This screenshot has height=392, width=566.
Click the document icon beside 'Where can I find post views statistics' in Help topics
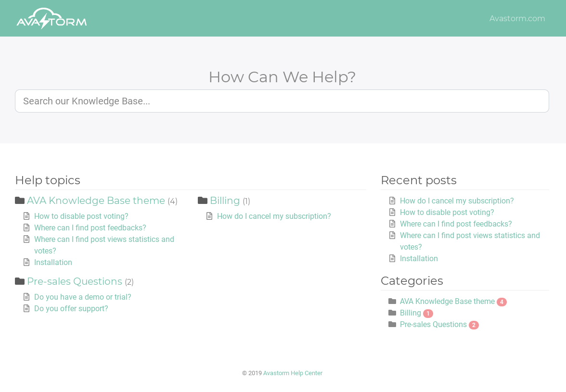tap(26, 239)
